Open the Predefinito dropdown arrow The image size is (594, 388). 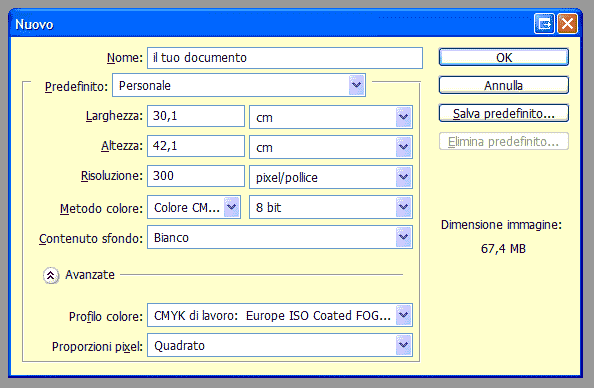pyautogui.click(x=356, y=85)
